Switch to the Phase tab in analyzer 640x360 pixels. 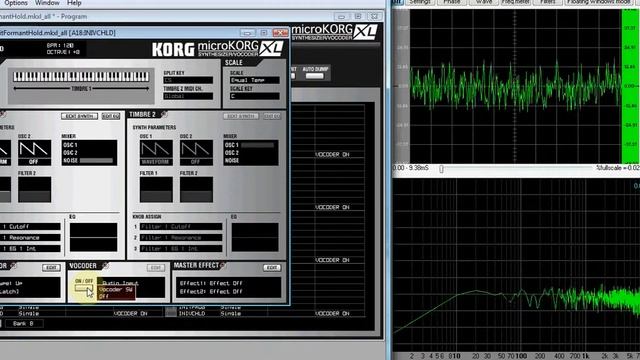pos(452,2)
